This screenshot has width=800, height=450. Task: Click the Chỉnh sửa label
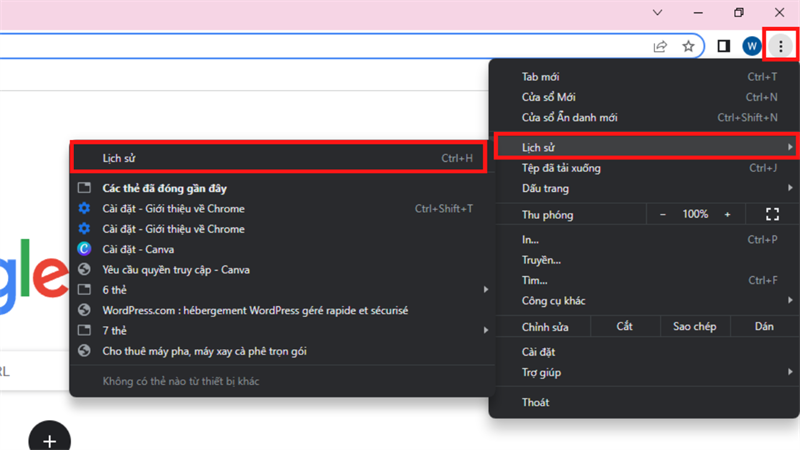545,327
